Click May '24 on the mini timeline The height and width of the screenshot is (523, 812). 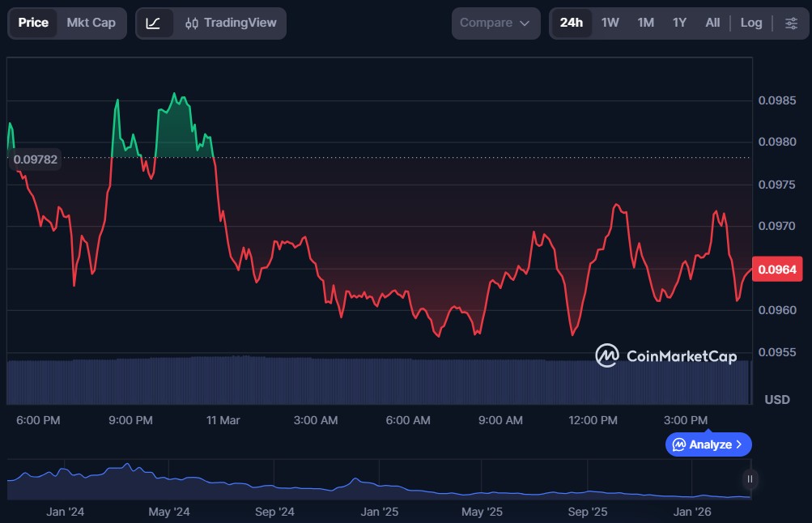169,512
